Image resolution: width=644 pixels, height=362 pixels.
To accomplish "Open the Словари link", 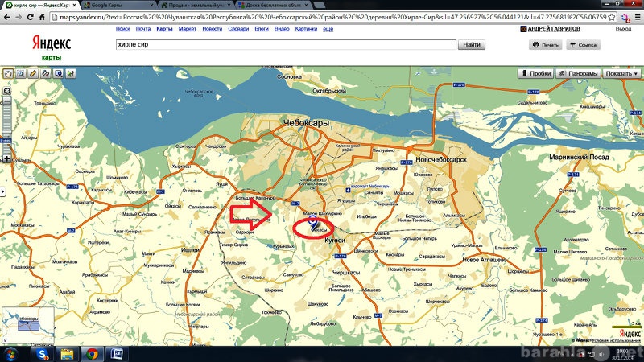I will [x=238, y=29].
